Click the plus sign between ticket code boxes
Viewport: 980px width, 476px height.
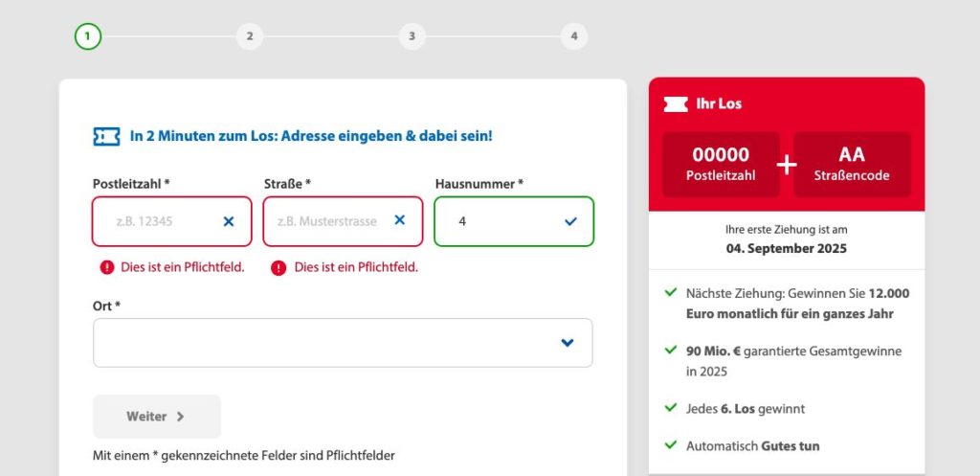[x=787, y=165]
